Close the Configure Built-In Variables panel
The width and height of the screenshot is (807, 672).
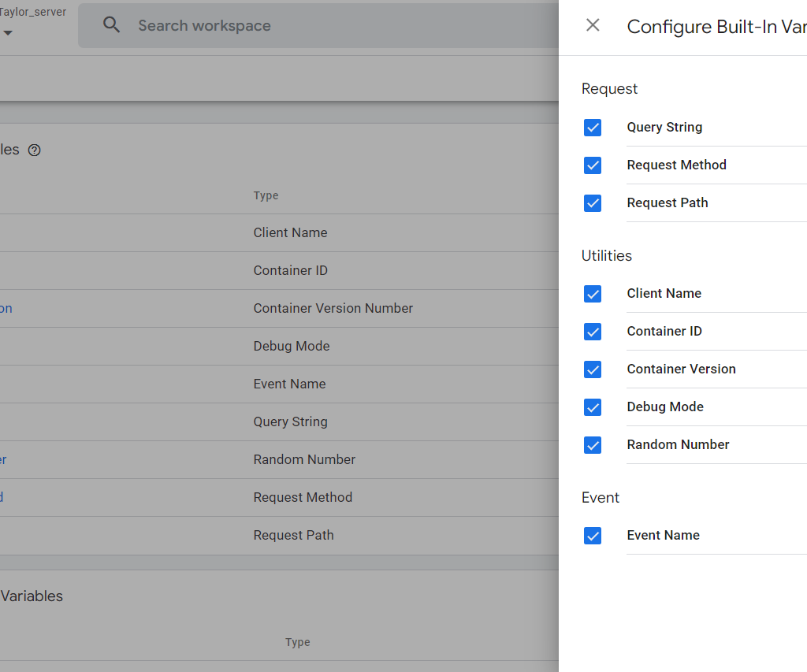point(593,24)
